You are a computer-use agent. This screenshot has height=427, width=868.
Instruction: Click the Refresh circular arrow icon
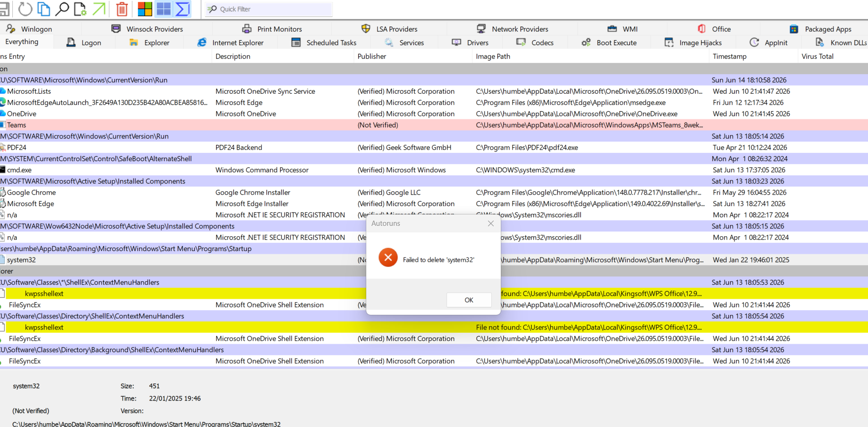click(25, 9)
